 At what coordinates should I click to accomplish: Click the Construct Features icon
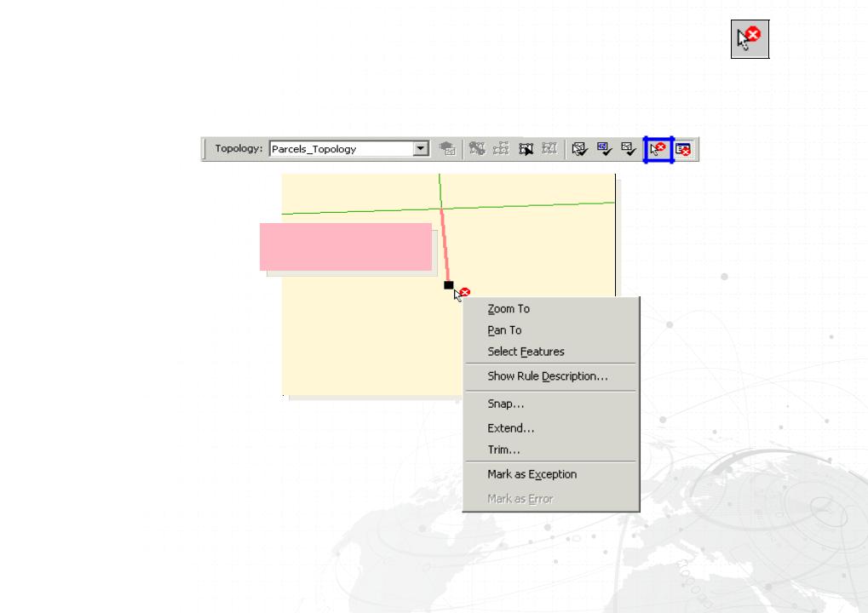pos(477,149)
